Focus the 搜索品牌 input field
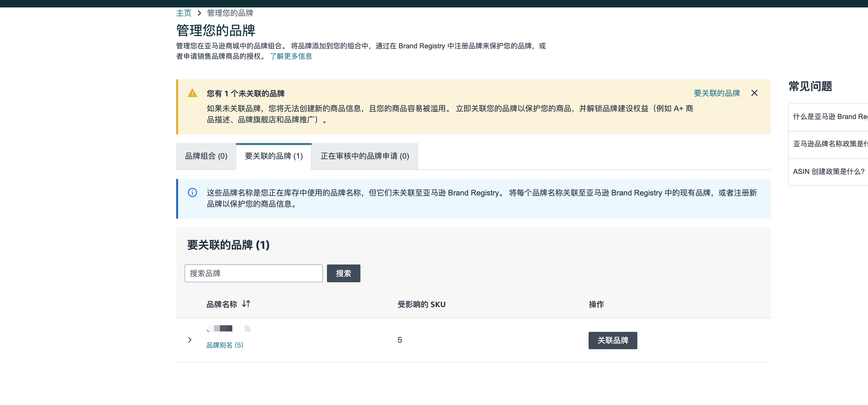868x405 pixels. [253, 273]
